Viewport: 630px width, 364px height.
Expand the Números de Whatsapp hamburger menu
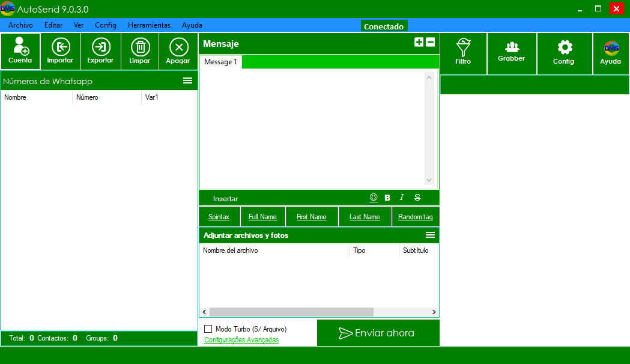click(x=187, y=80)
